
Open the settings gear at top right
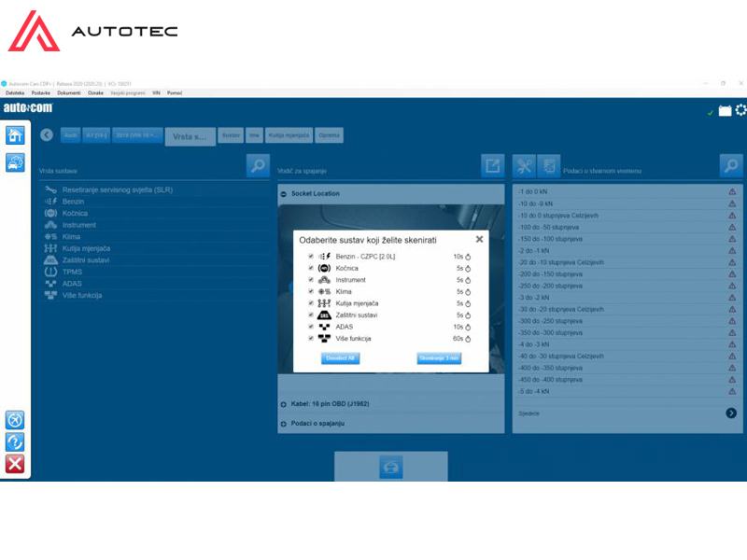[740, 110]
